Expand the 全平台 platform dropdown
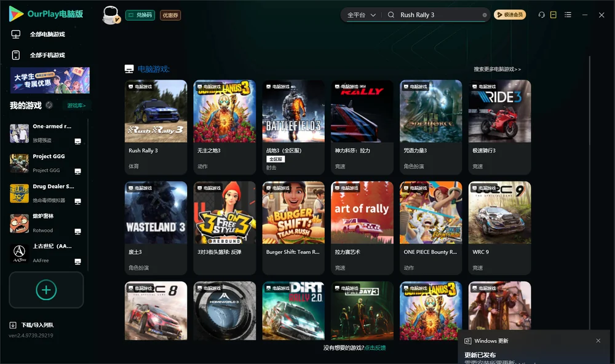This screenshot has width=615, height=364. pyautogui.click(x=362, y=15)
